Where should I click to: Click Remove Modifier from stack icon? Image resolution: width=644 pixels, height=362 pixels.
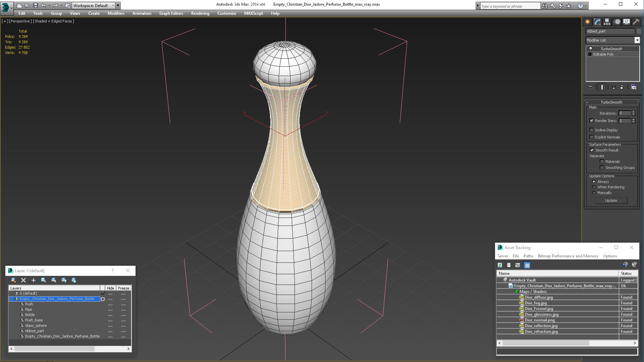[622, 87]
